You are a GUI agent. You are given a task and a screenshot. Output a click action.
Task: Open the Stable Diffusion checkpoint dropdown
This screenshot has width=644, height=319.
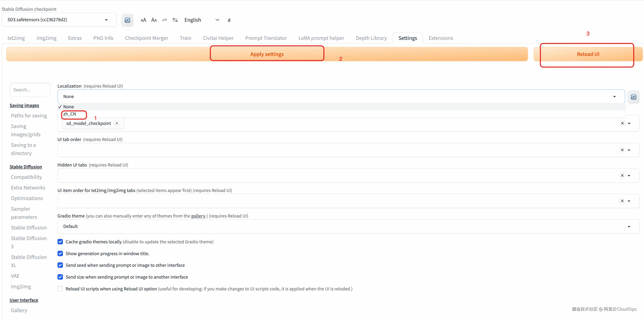click(x=106, y=20)
